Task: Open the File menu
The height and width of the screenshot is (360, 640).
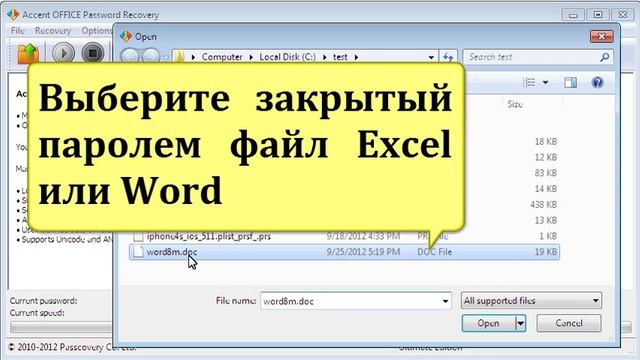Action: [18, 31]
